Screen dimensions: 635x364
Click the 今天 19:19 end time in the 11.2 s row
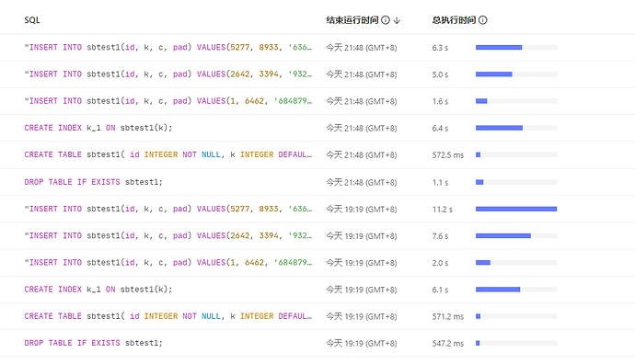coord(362,209)
